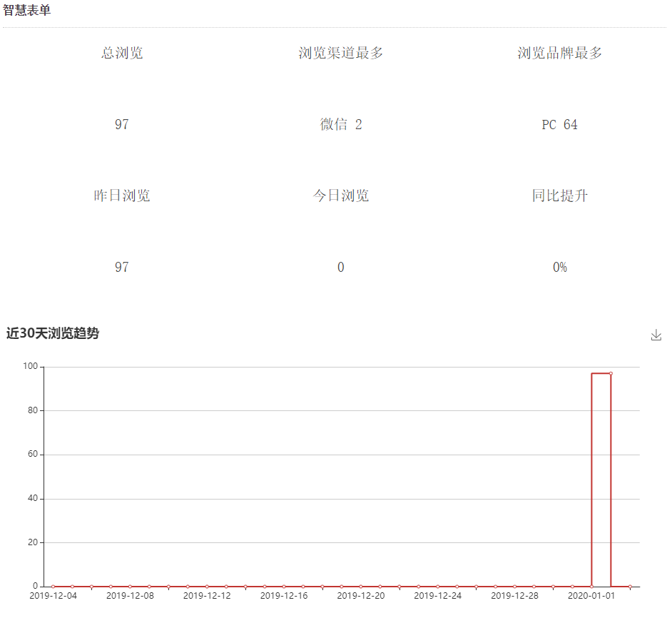
Task: Select the peak data point at 97
Action: click(x=611, y=373)
